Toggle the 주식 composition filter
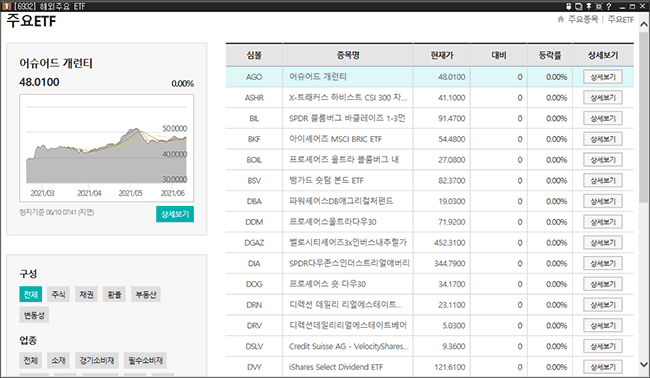 (58, 294)
